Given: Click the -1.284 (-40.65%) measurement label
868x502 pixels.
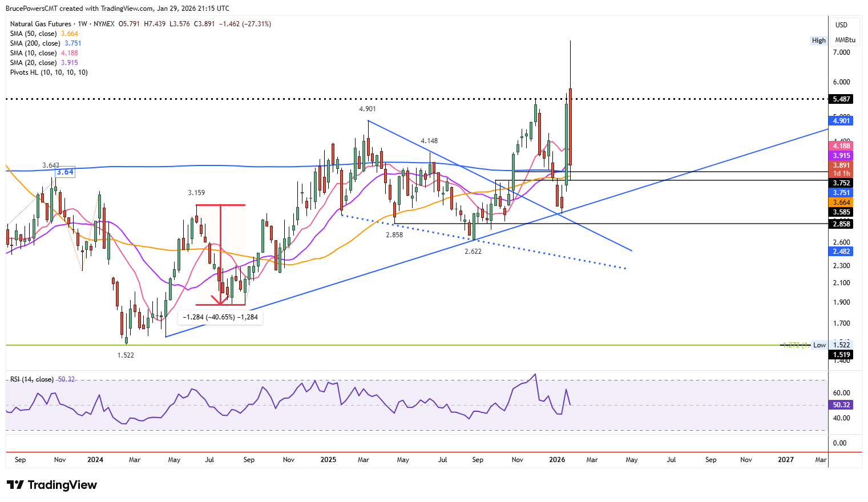Looking at the screenshot, I should pos(220,317).
